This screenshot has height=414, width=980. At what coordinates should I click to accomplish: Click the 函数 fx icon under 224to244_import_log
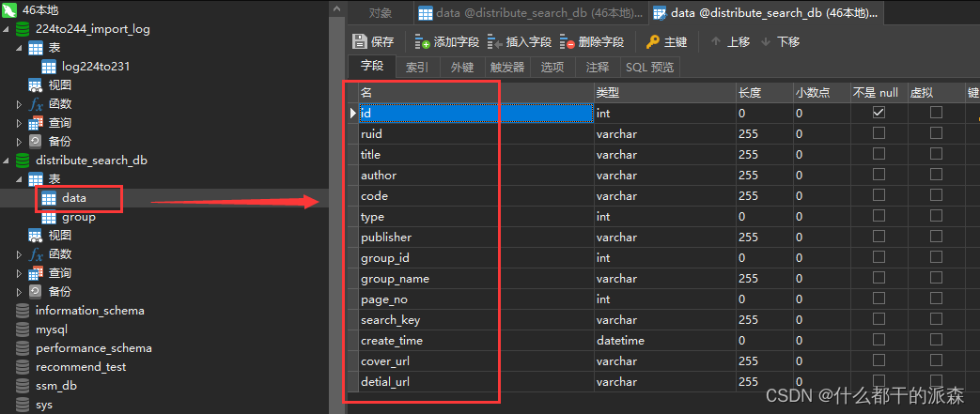(x=36, y=103)
